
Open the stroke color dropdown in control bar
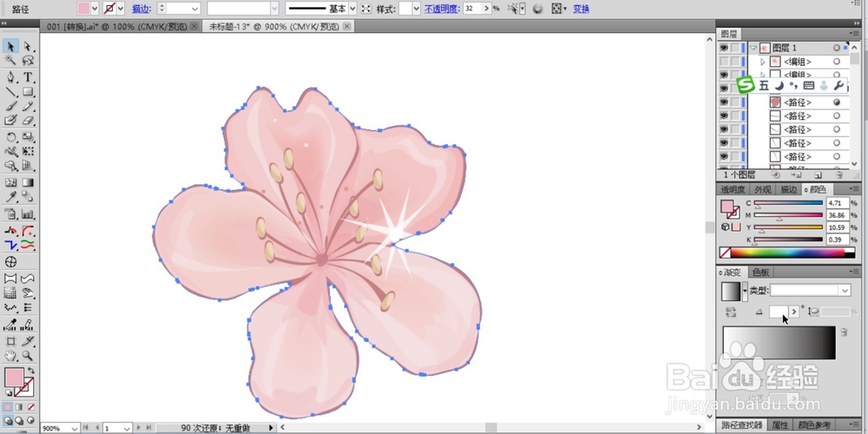121,9
